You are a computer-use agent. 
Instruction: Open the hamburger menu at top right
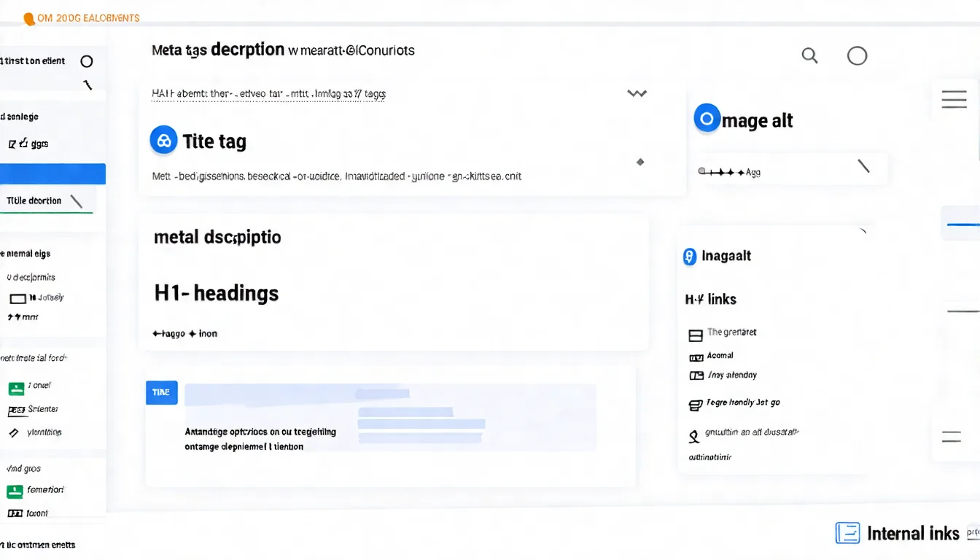click(954, 98)
